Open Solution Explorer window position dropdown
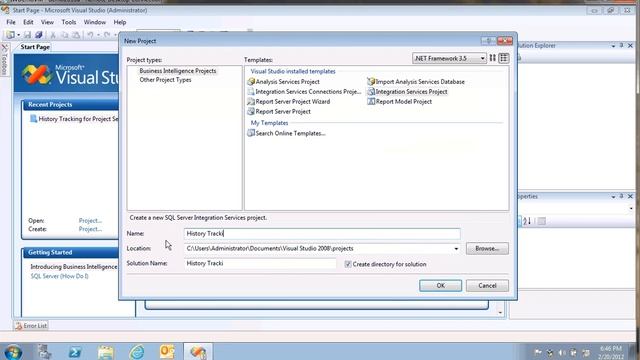The image size is (640, 360). 613,46
